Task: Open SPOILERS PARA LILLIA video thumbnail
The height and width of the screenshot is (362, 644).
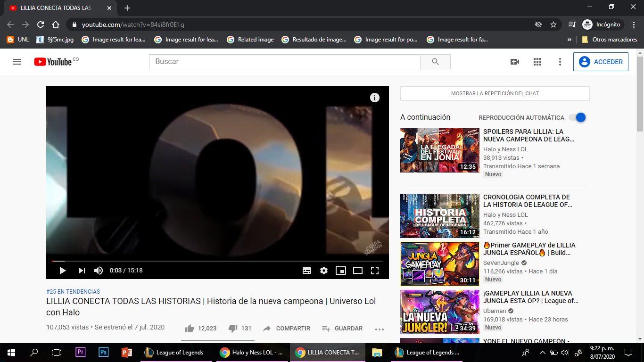Action: pos(440,150)
